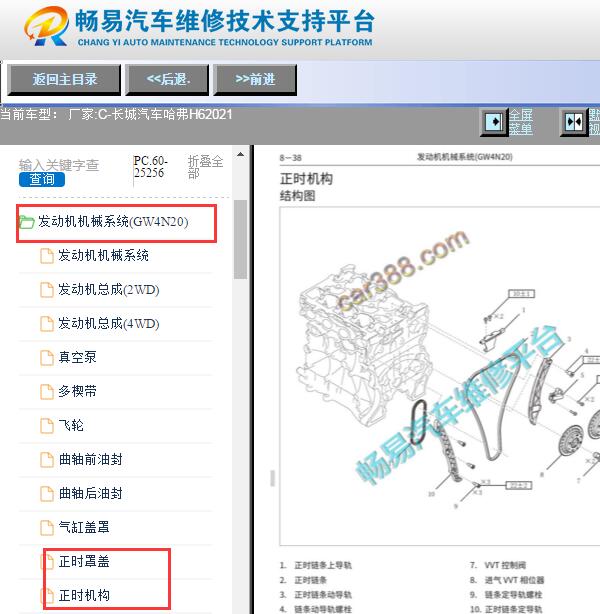600x614 pixels.
Task: Click the document icon beside 飞轮
Action: (x=47, y=426)
